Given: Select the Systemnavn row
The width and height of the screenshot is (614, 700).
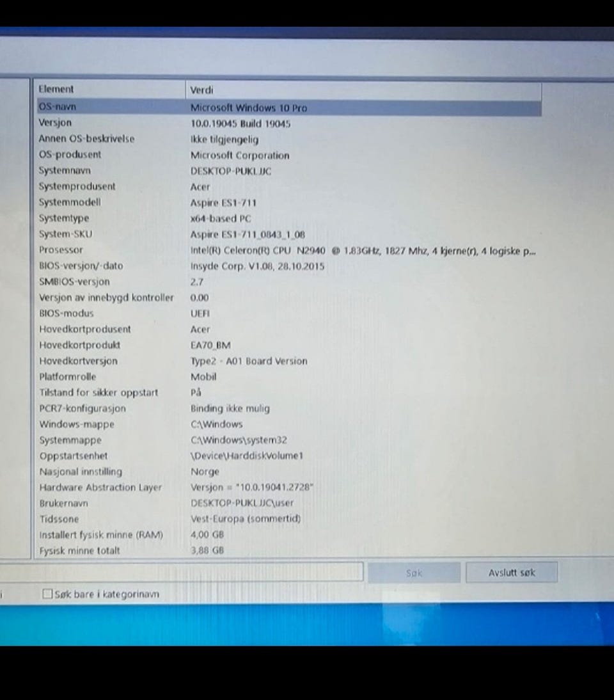Looking at the screenshot, I should click(289, 171).
